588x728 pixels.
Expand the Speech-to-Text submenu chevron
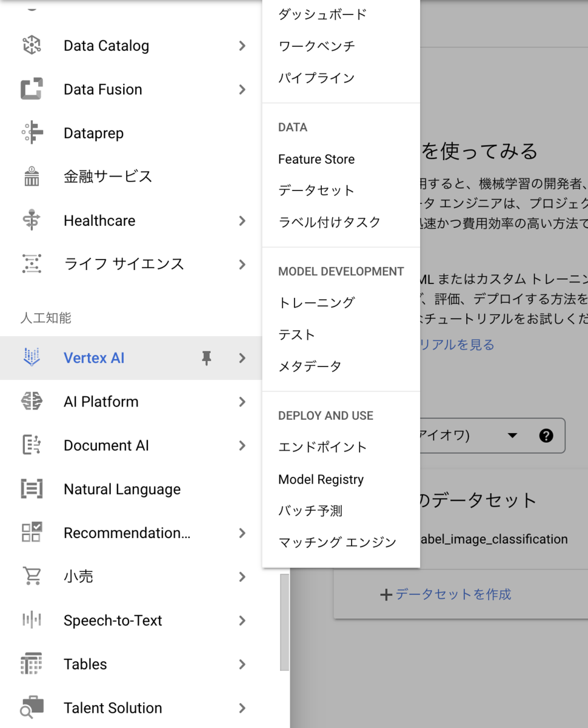(242, 620)
